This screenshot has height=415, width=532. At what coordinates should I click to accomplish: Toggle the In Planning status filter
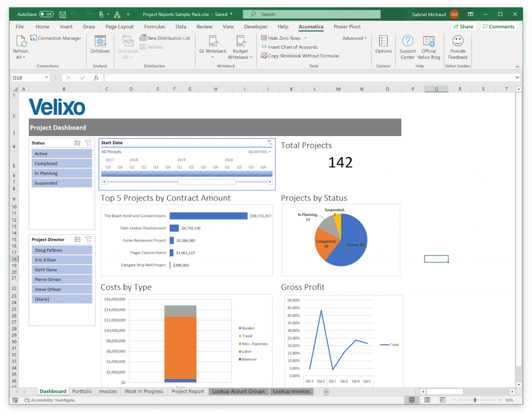tap(62, 173)
